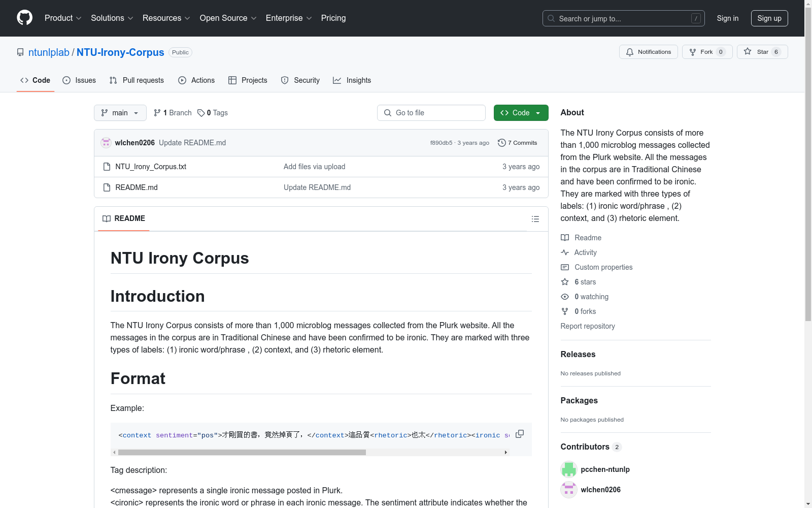The height and width of the screenshot is (508, 812).
Task: Expand the Enterprise menu
Action: [289, 18]
